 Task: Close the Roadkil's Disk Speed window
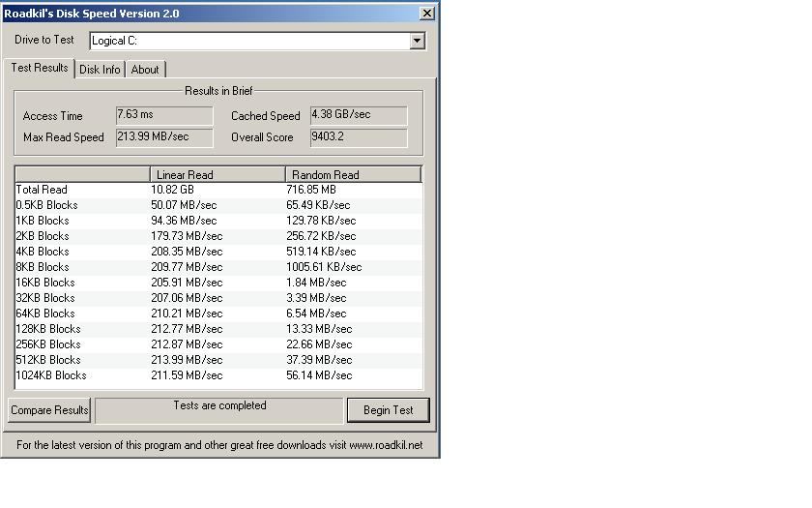point(426,14)
